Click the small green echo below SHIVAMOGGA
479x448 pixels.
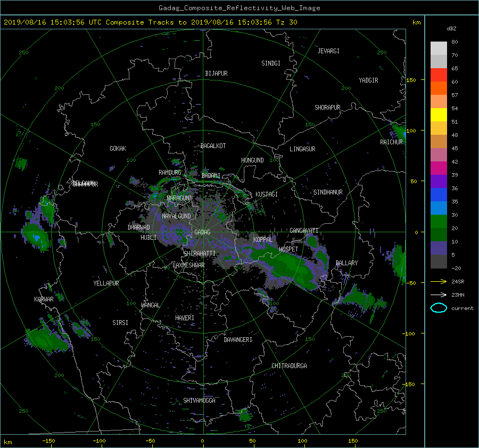[x=244, y=416]
